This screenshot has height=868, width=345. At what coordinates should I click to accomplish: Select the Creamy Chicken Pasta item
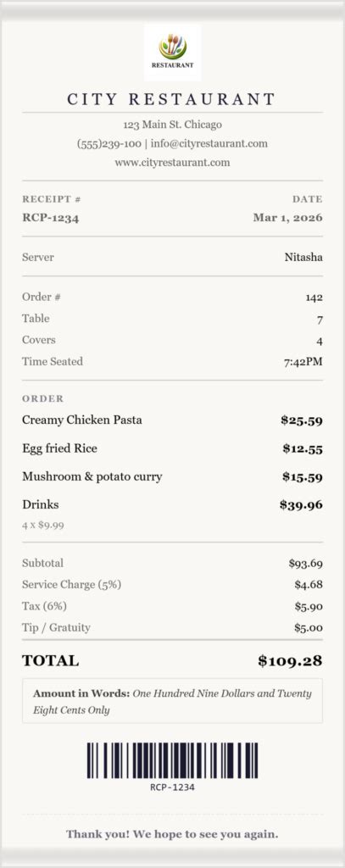coord(172,420)
